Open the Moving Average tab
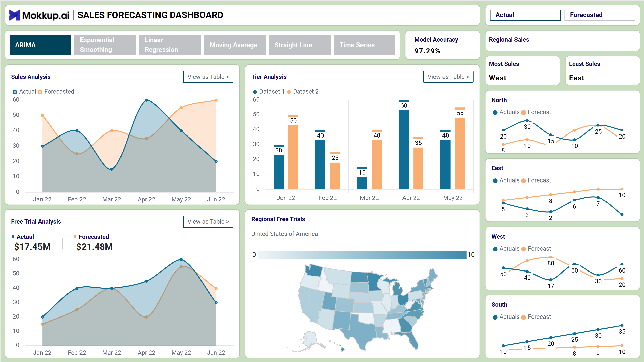Image resolution: width=644 pixels, height=362 pixels. pos(235,45)
